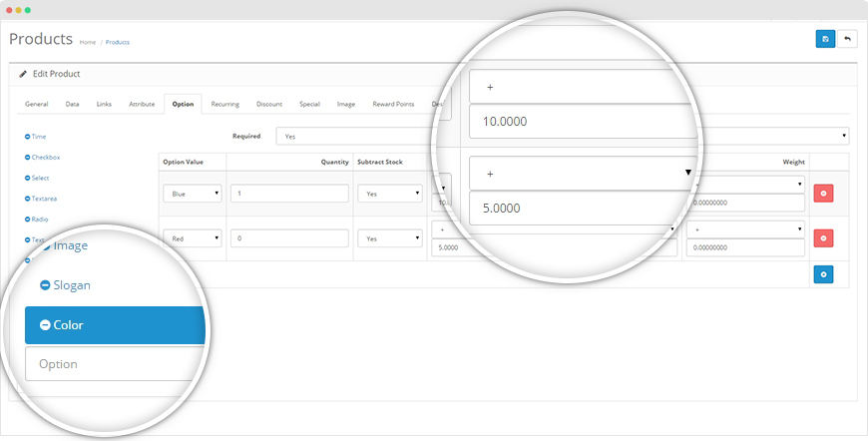Remove the Slogan option via minus icon
The height and width of the screenshot is (441, 868).
pyautogui.click(x=45, y=285)
